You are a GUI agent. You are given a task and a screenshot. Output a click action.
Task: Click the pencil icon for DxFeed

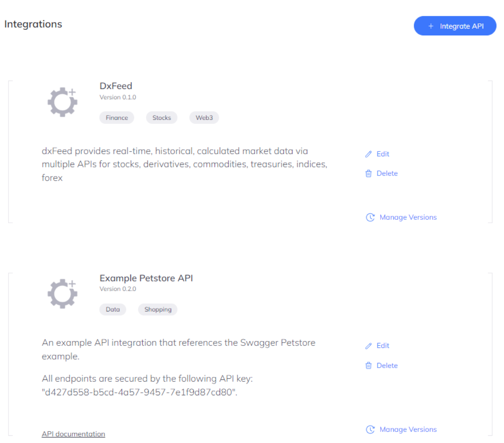pos(369,154)
